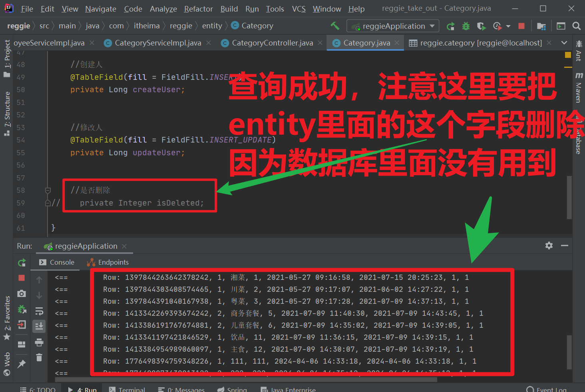This screenshot has width=585, height=392.
Task: Toggle scroll to end of console
Action: 39,327
